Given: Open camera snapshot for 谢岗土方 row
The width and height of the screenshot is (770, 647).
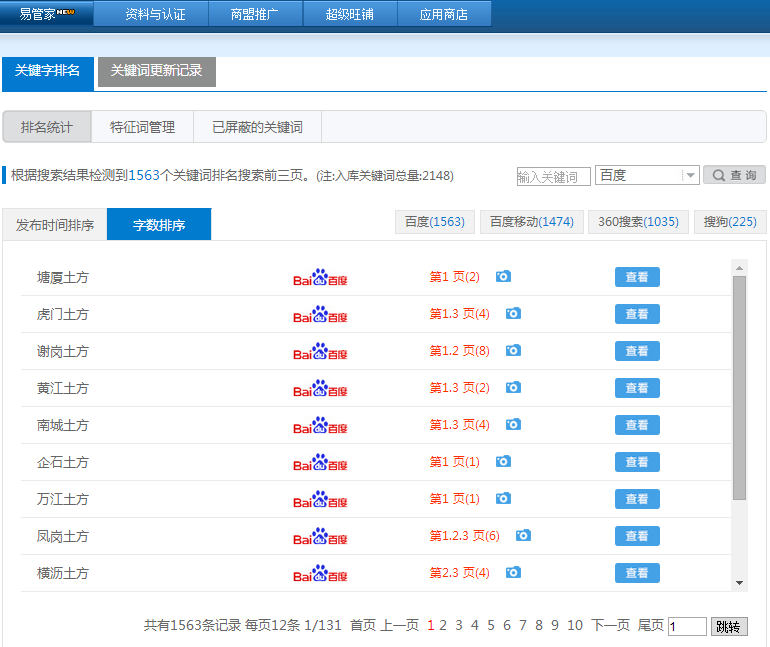Looking at the screenshot, I should pyautogui.click(x=513, y=351).
